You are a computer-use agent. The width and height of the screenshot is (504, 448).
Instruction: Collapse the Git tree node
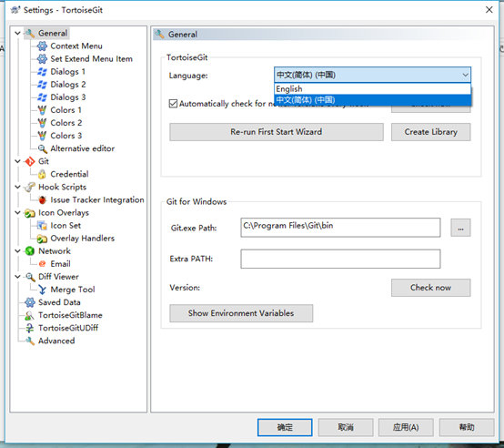tap(17, 161)
